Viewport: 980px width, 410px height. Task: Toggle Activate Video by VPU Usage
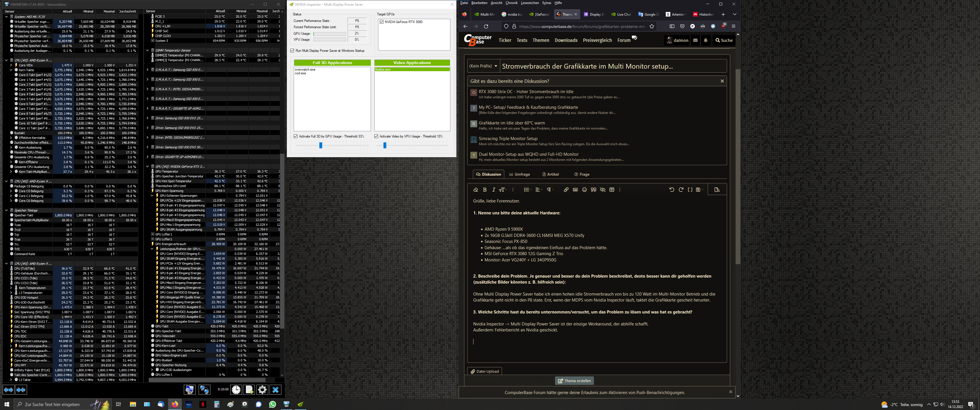click(x=376, y=136)
